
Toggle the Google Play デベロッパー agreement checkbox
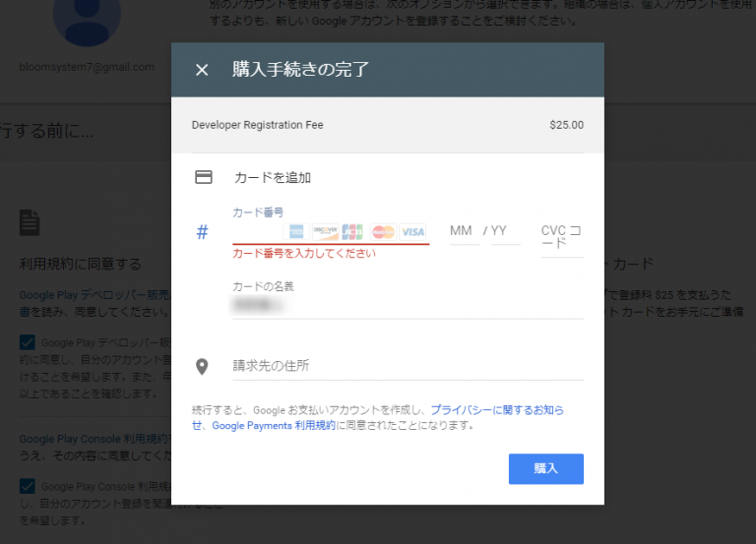coord(28,341)
